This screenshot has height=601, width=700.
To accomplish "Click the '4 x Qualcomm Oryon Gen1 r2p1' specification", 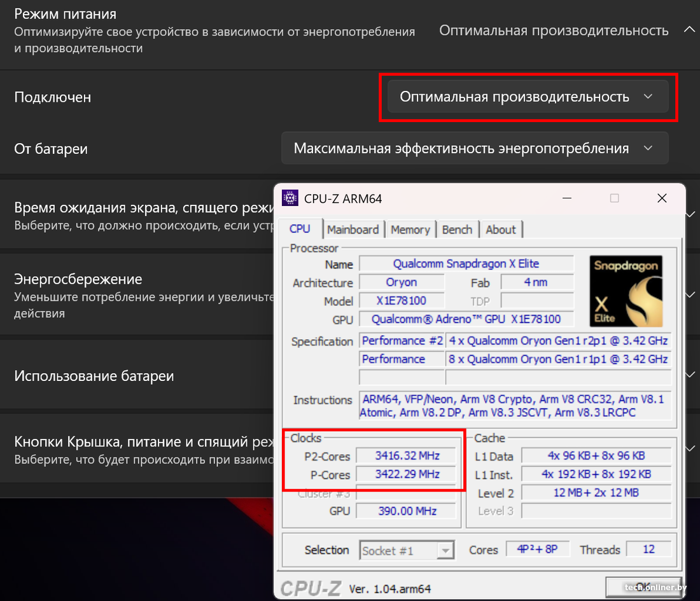I will [558, 341].
